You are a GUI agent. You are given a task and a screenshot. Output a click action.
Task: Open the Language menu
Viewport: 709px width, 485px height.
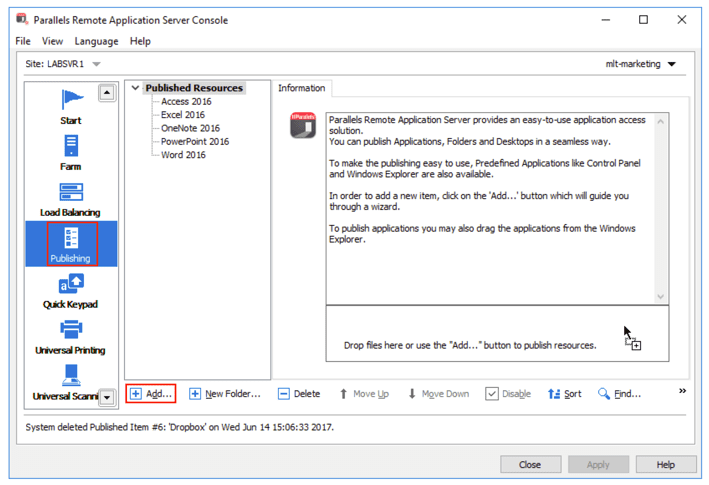pos(96,41)
